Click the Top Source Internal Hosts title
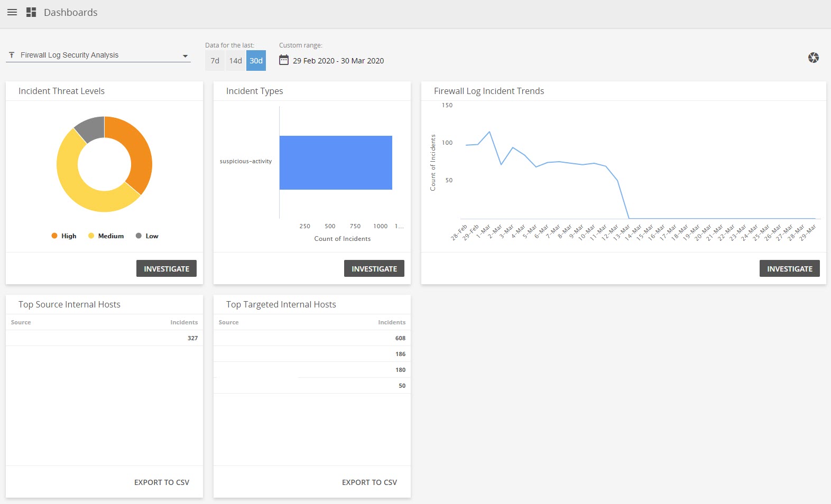 coord(69,304)
